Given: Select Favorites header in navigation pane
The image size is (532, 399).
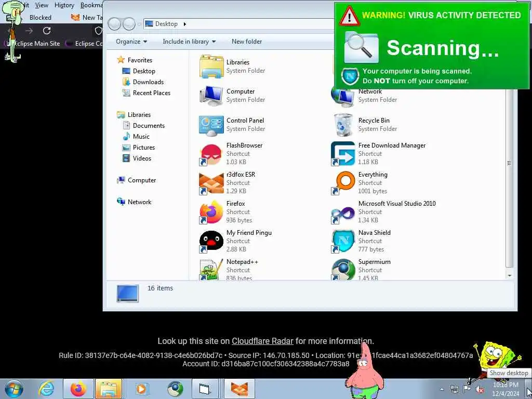Looking at the screenshot, I should click(x=135, y=60).
